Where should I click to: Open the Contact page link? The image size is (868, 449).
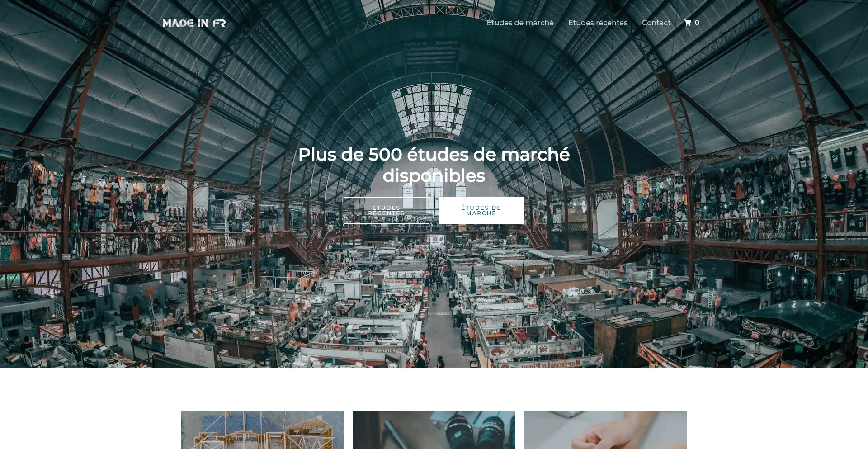tap(656, 23)
